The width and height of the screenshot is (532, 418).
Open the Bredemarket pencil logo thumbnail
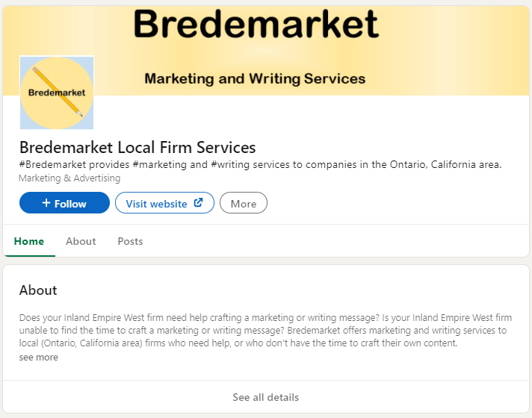pos(57,93)
